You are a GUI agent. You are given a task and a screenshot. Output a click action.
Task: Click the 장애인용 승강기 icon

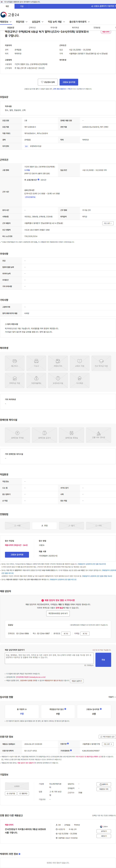coord(44,435)
